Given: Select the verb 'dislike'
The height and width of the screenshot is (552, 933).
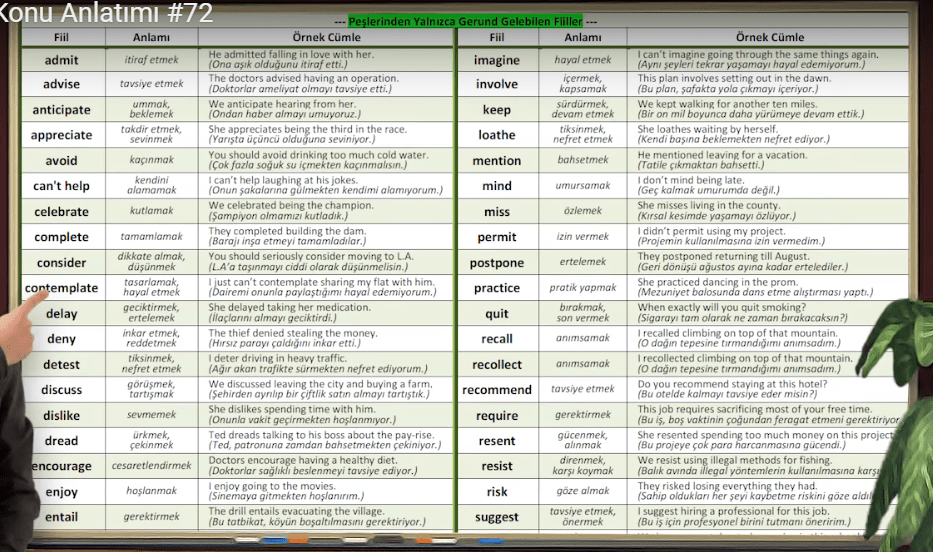Looking at the screenshot, I should pyautogui.click(x=61, y=415).
